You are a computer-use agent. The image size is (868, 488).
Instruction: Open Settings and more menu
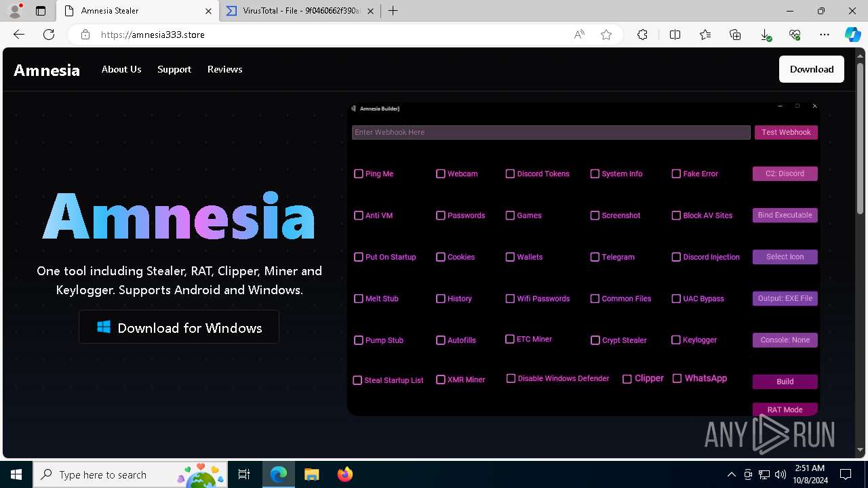point(825,35)
